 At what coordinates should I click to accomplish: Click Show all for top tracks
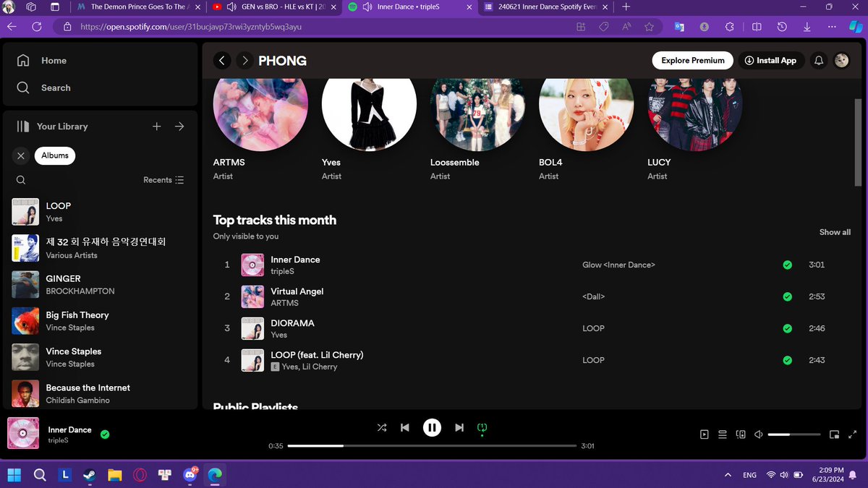tap(835, 232)
